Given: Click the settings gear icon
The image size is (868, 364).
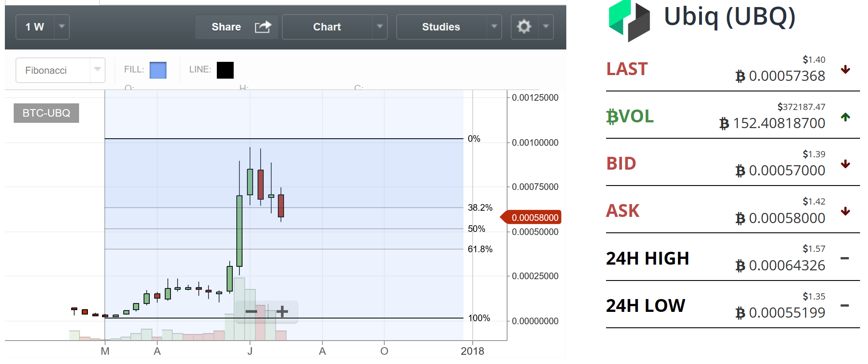Looking at the screenshot, I should tap(524, 27).
